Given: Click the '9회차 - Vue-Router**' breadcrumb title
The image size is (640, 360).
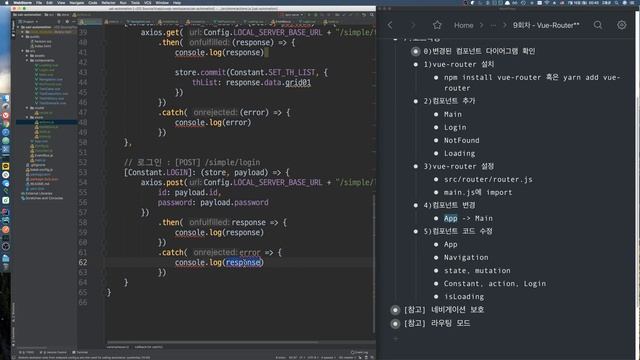Looking at the screenshot, I should click(546, 25).
